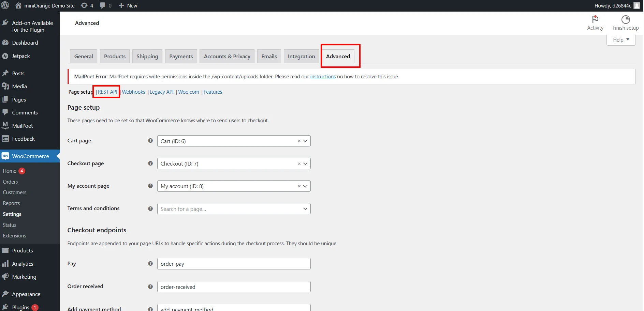Open the Activity panel via flag icon

595,22
